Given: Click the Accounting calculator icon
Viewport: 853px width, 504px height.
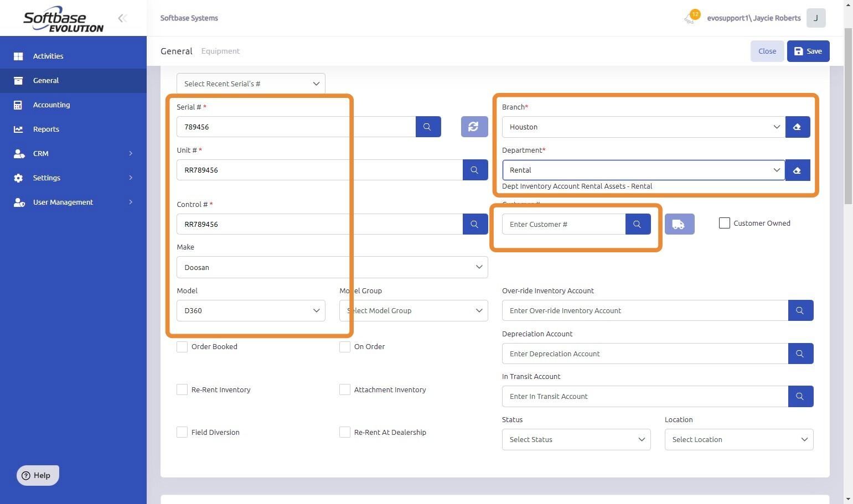Looking at the screenshot, I should 18,105.
